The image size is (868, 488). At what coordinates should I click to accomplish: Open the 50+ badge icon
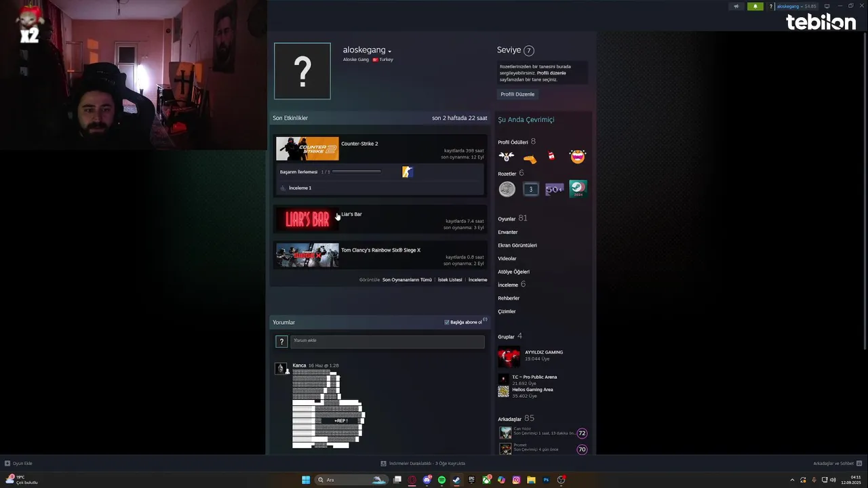point(554,190)
